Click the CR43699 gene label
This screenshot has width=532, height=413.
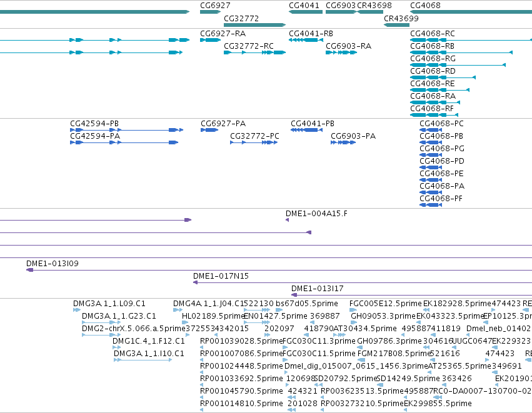tap(401, 18)
